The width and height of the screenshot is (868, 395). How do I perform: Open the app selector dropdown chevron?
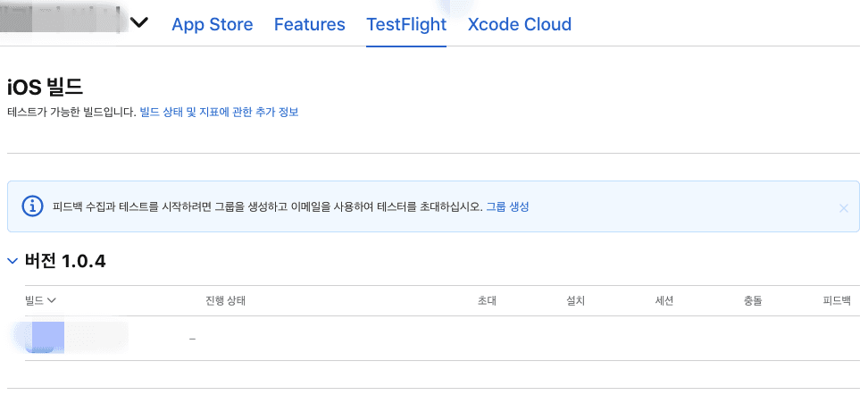(x=139, y=23)
